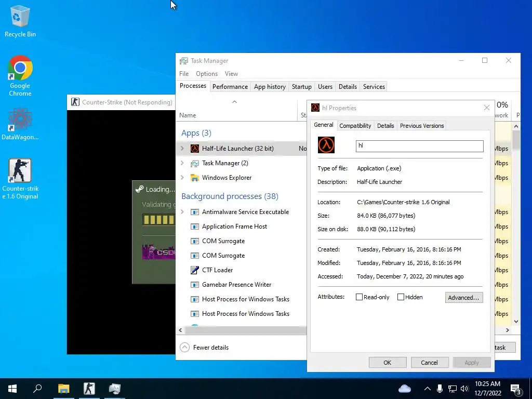Viewport: 532px width, 399px height.
Task: Close the hl Properties dialog
Action: (x=486, y=108)
